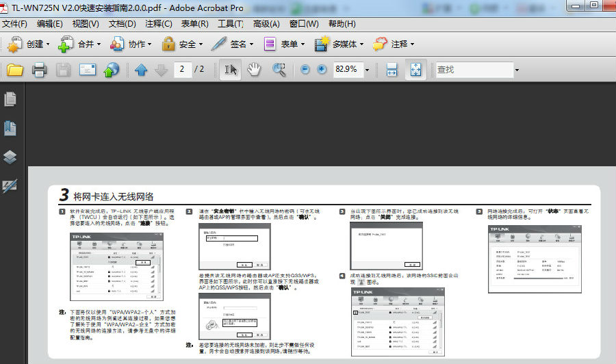Click the Open file folder icon
Viewport: 616px width, 364px height.
click(x=15, y=70)
